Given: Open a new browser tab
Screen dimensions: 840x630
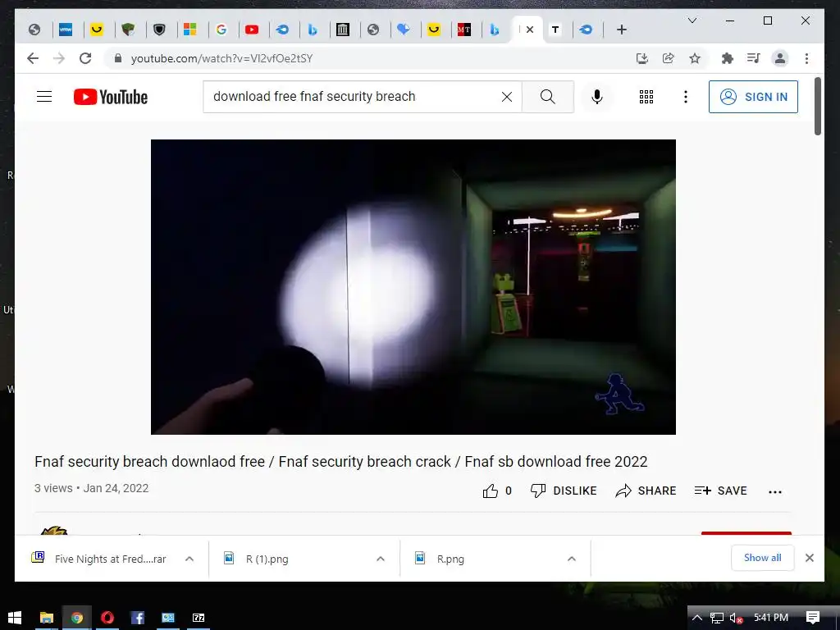Looking at the screenshot, I should [622, 30].
